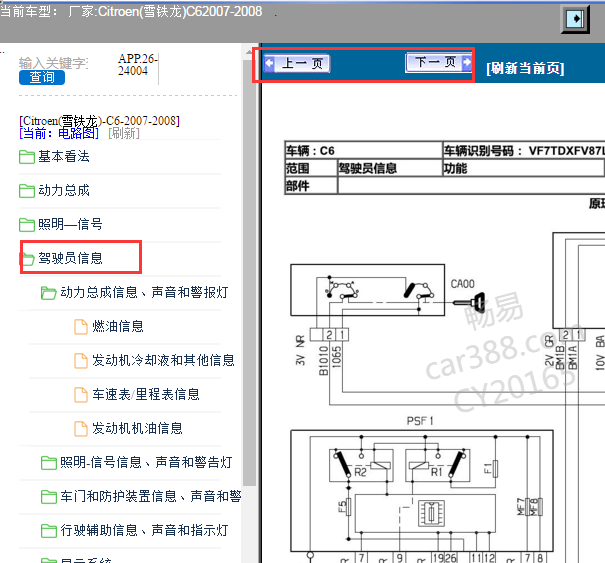Click the R1 relay in the diagram
605x563 pixels.
438,465
